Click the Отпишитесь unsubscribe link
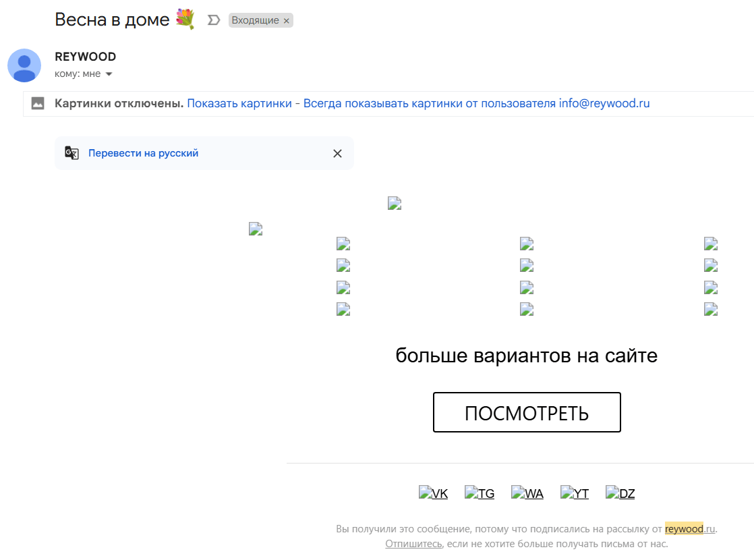The width and height of the screenshot is (754, 560). 413,544
